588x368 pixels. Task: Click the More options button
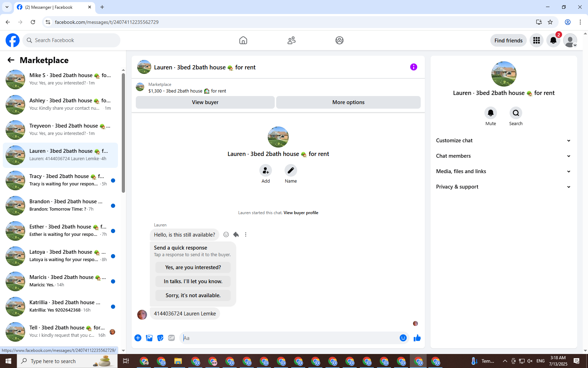348,102
